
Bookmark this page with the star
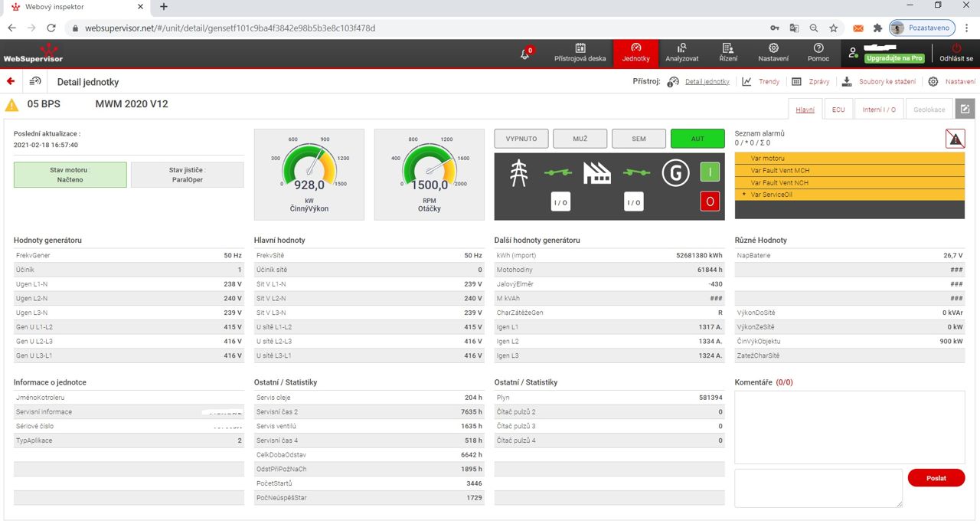(833, 28)
